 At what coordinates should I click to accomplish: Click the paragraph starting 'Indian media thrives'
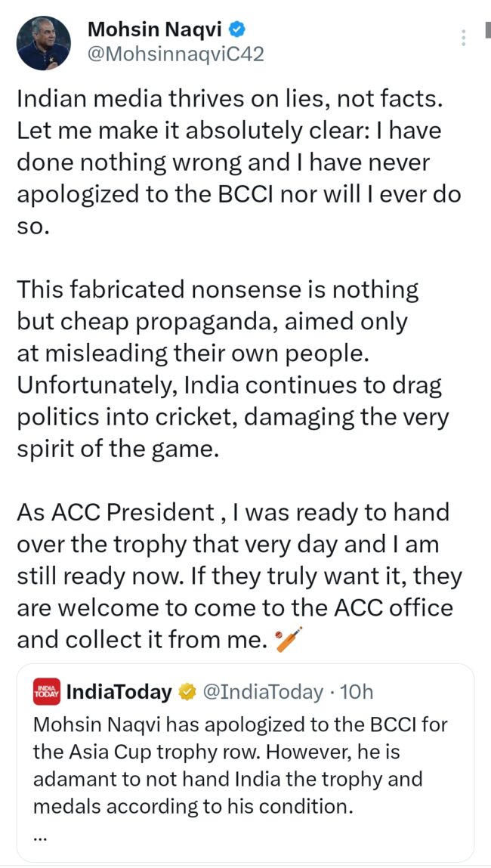239,163
